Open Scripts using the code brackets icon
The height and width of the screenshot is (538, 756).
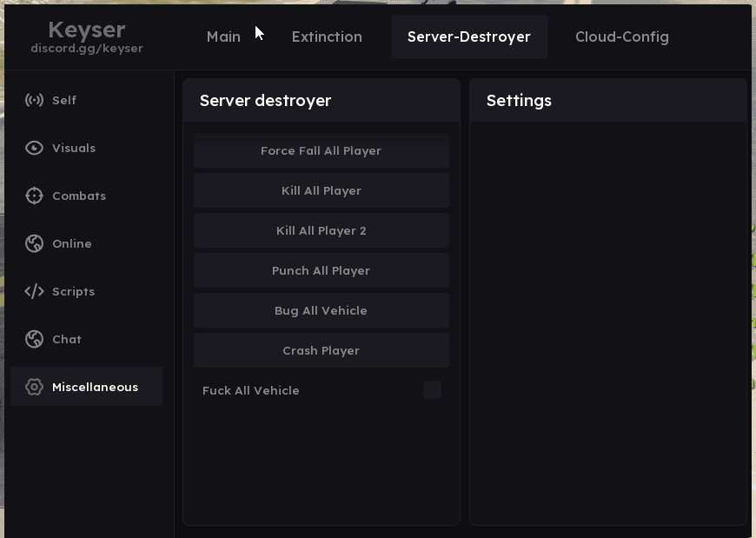coord(34,291)
